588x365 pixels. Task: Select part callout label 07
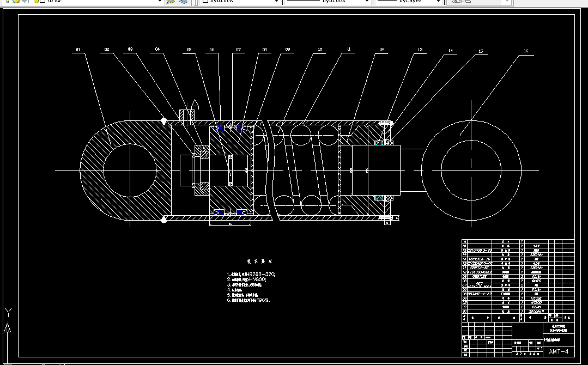[239, 50]
